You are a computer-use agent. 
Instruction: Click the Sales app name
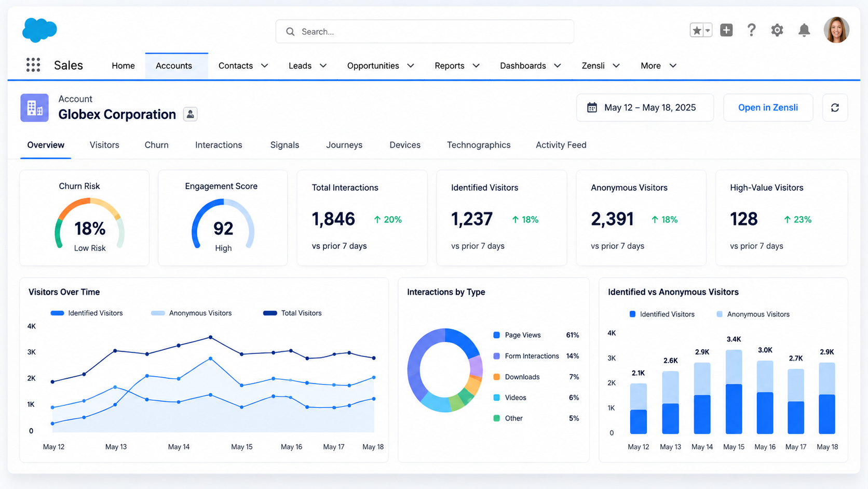69,65
